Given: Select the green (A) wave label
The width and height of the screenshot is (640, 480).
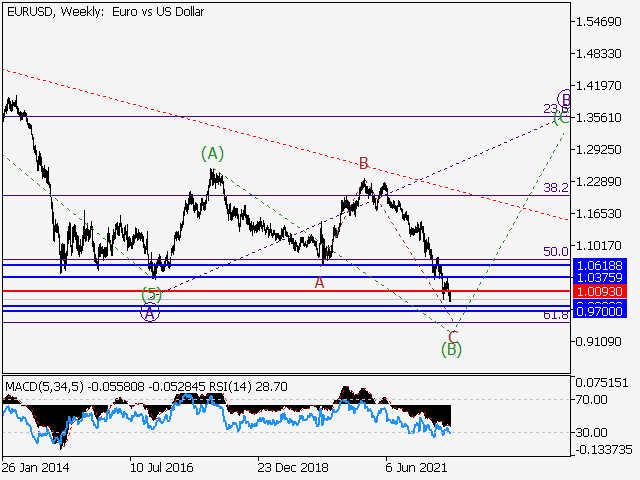Looking at the screenshot, I should point(212,154).
